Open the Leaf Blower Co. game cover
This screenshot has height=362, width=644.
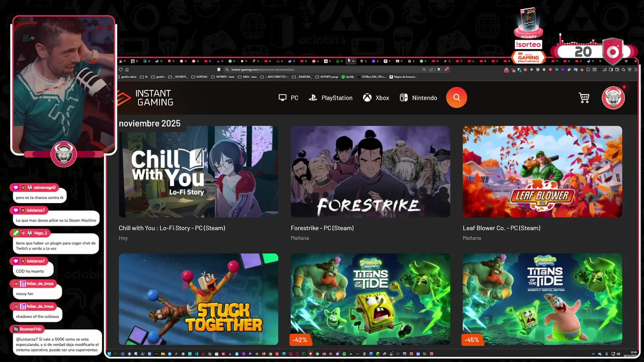[x=542, y=171]
